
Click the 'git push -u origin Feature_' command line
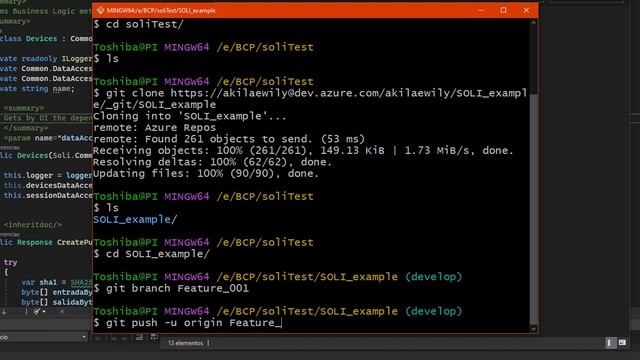tap(187, 323)
